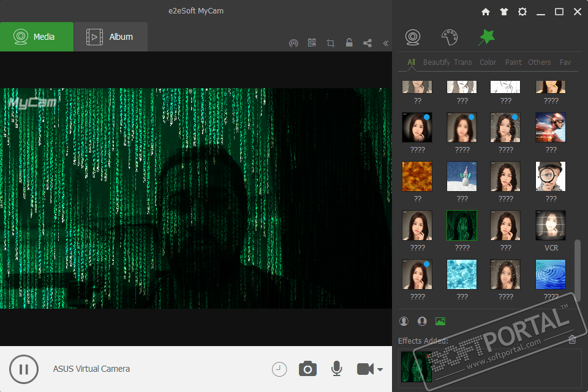
Task: Select the Trans effects category
Action: coord(463,62)
